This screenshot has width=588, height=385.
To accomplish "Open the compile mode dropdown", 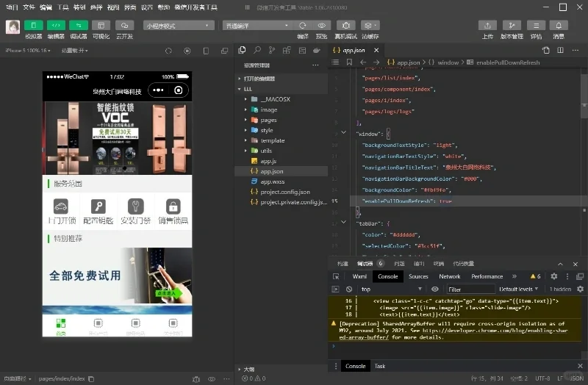I will point(257,26).
